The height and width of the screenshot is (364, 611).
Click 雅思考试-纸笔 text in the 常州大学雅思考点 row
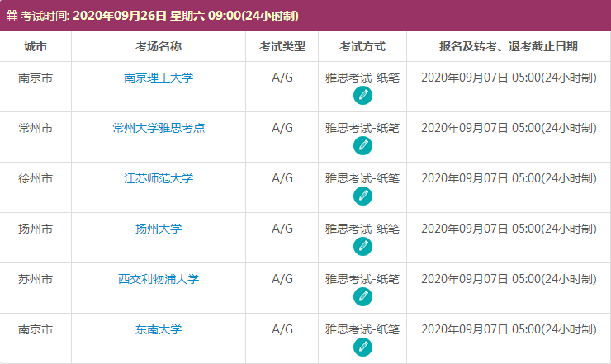362,128
